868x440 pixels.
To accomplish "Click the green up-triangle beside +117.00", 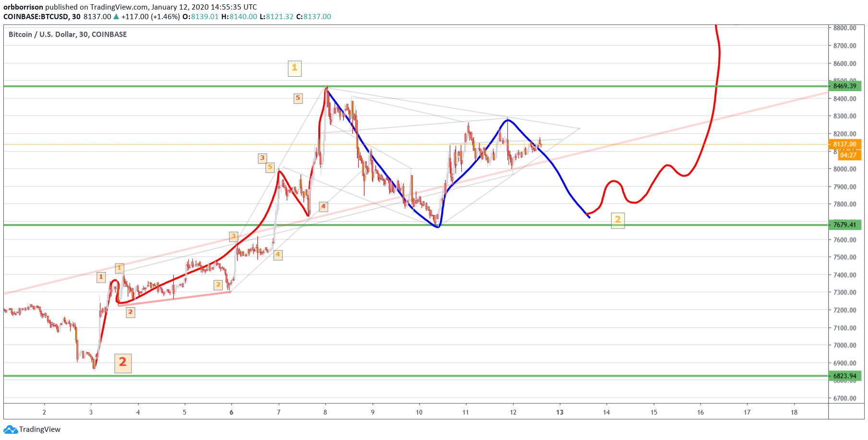I will (x=116, y=17).
